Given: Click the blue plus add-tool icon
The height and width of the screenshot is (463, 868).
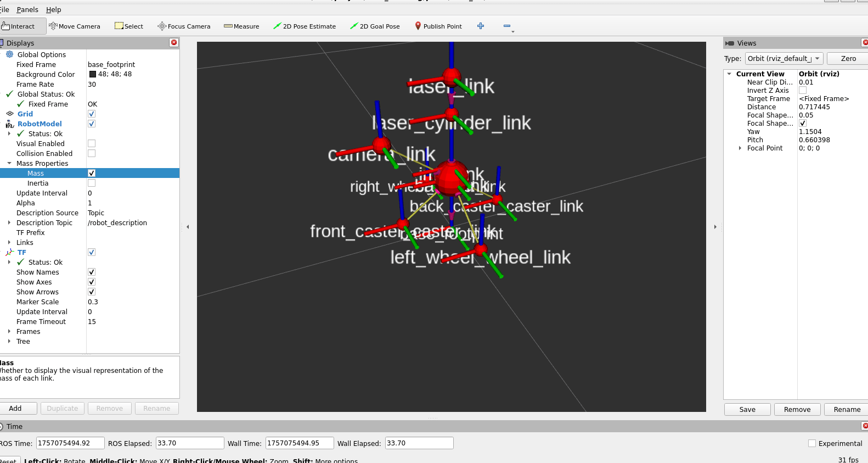Looking at the screenshot, I should [x=481, y=26].
